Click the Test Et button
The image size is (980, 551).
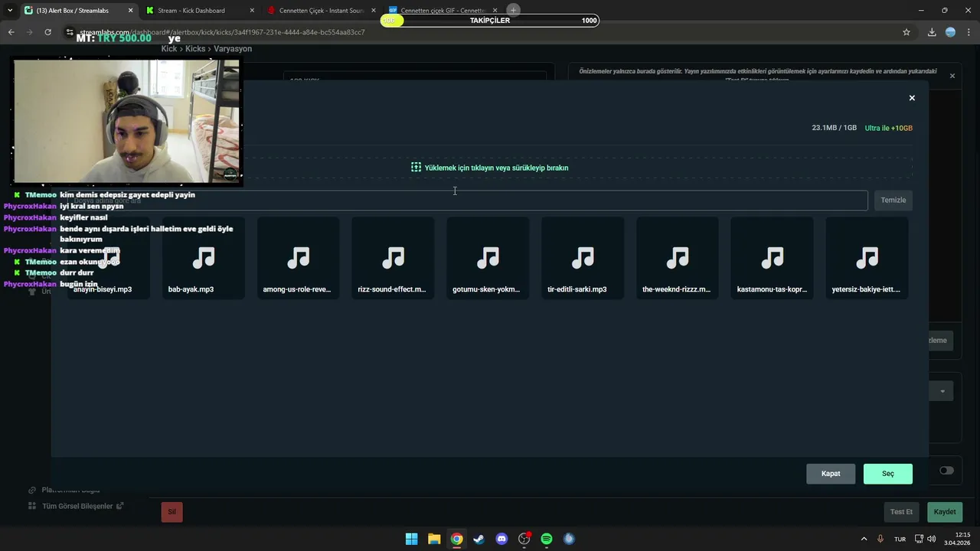point(901,512)
